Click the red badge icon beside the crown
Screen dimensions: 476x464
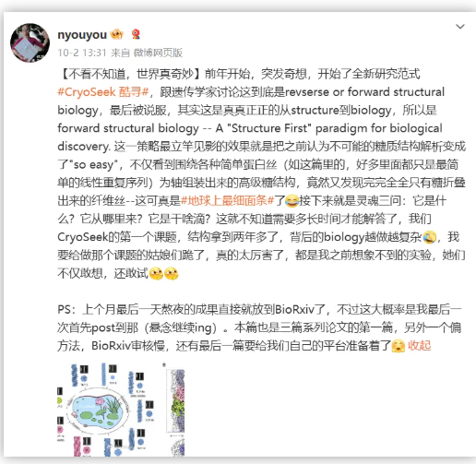pyautogui.click(x=136, y=34)
